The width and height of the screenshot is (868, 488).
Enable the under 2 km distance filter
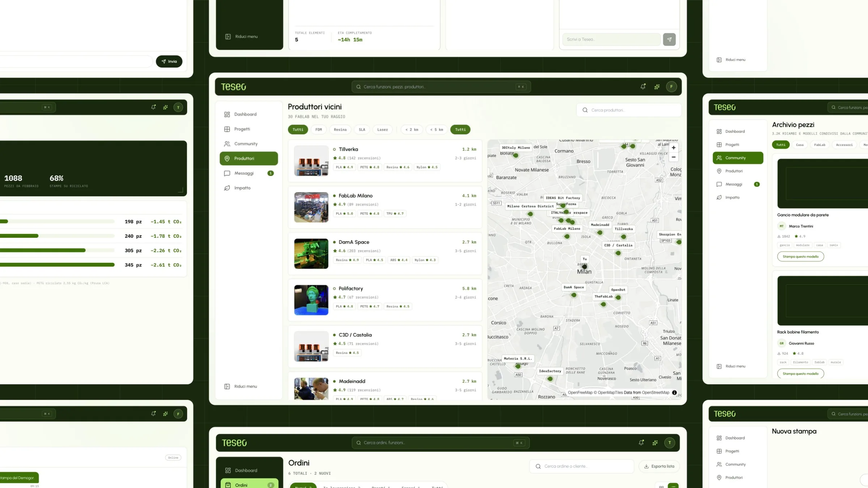[x=412, y=130]
